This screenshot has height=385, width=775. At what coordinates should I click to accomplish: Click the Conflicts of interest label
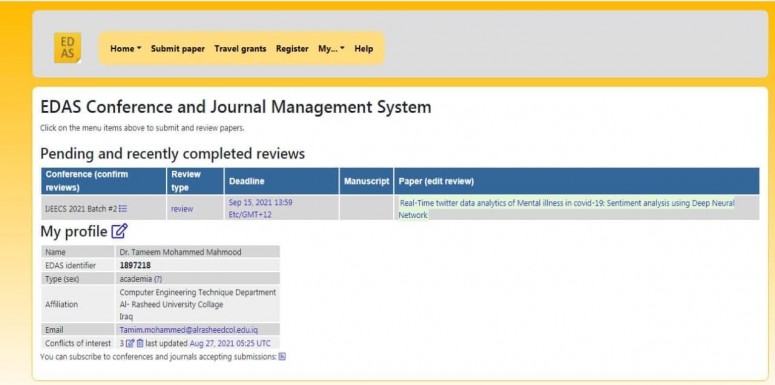(78, 343)
